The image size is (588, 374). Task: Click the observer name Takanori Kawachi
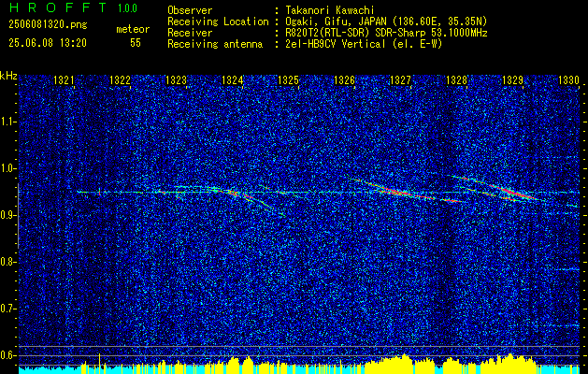[x=330, y=10]
